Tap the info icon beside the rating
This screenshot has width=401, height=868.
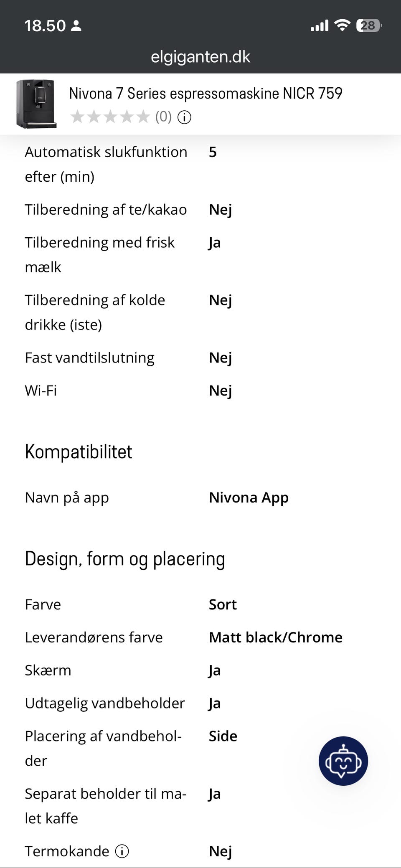pyautogui.click(x=184, y=117)
